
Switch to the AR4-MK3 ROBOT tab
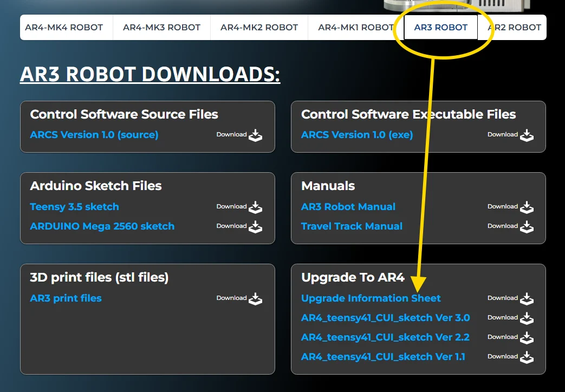pos(161,28)
